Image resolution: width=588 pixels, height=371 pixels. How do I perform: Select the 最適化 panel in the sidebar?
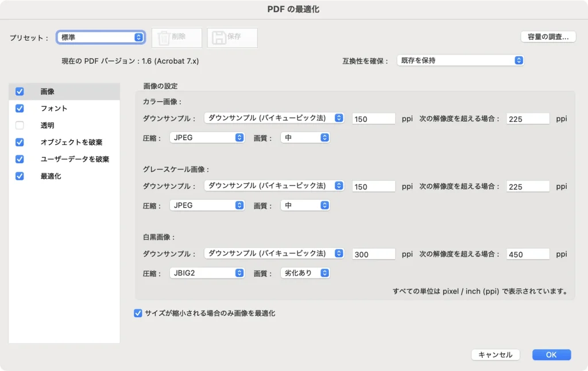(64, 176)
